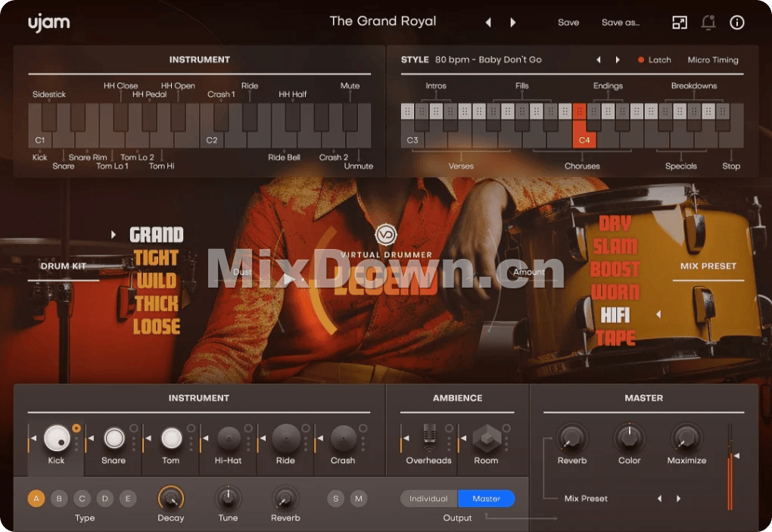Screen dimensions: 772x532
Task: Go to previous preset arrow
Action: click(488, 22)
